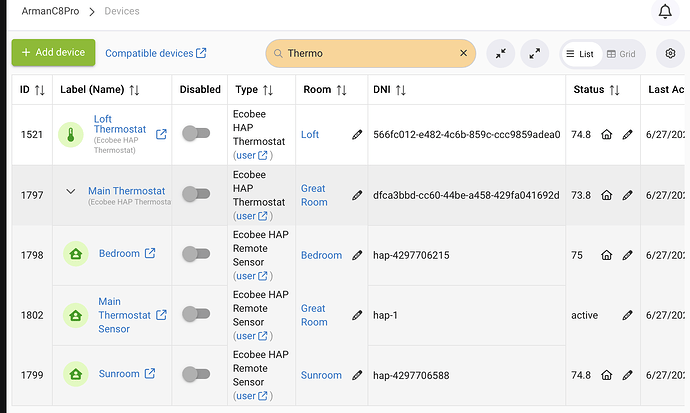
Task: Toggle Disabled switch for Loft Thermostat
Action: tap(196, 133)
